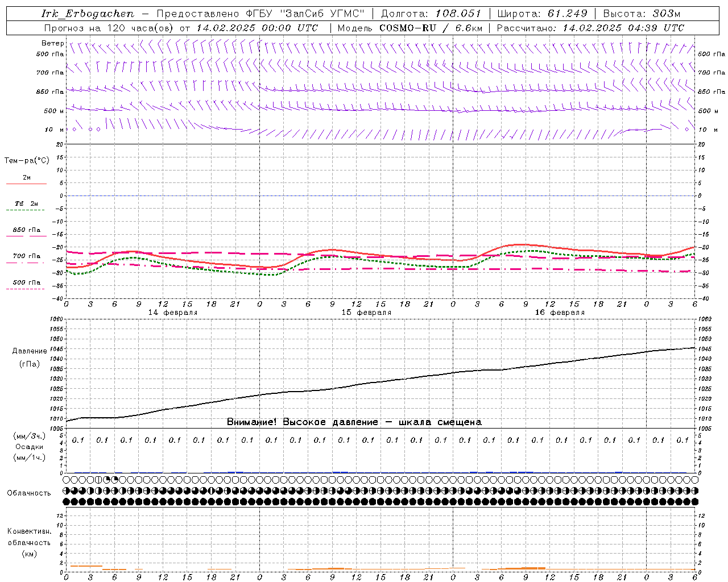This screenshot has width=728, height=582.
Task: Click the warning Внимание! Высокое давление
Action: tap(303, 422)
